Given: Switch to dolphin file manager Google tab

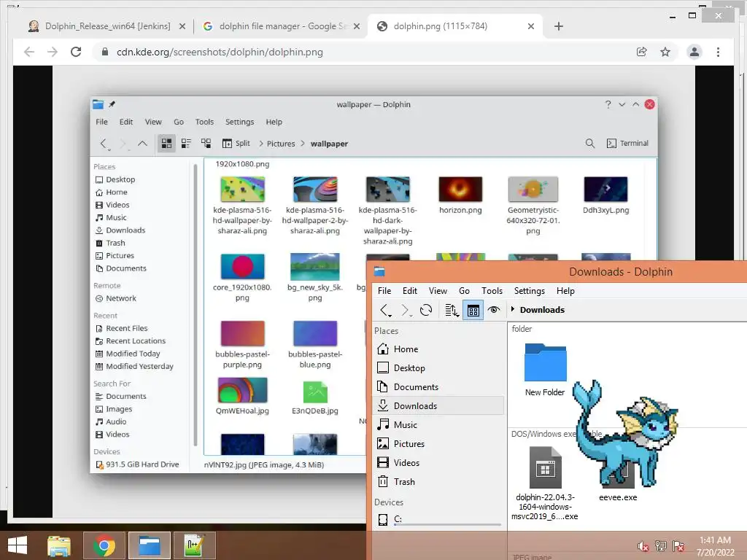Looking at the screenshot, I should pos(282,26).
